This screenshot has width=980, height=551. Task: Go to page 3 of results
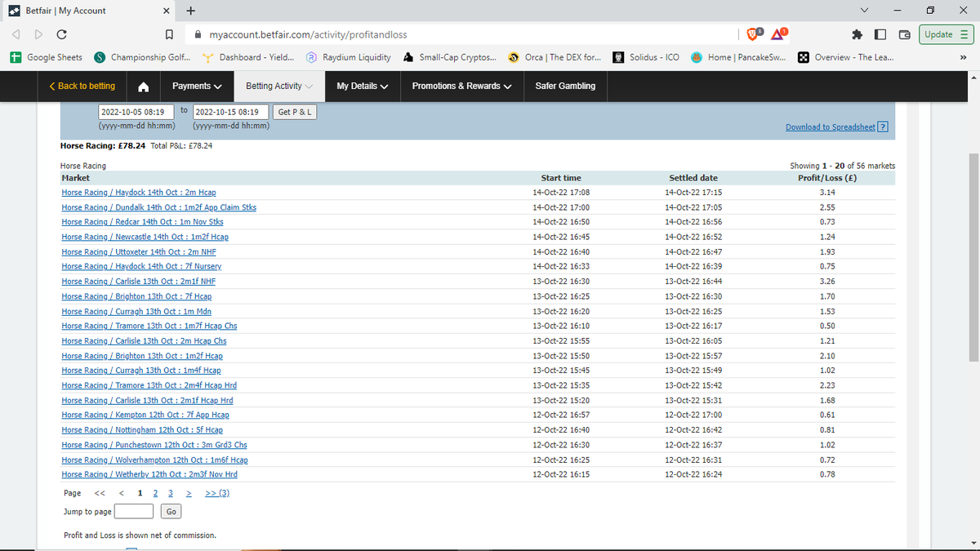[x=170, y=493]
